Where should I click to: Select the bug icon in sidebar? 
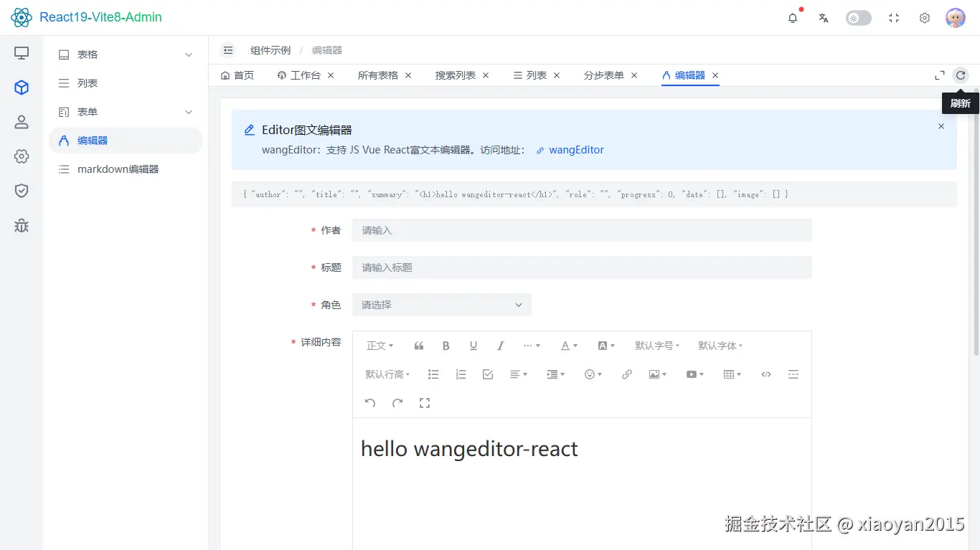[22, 225]
